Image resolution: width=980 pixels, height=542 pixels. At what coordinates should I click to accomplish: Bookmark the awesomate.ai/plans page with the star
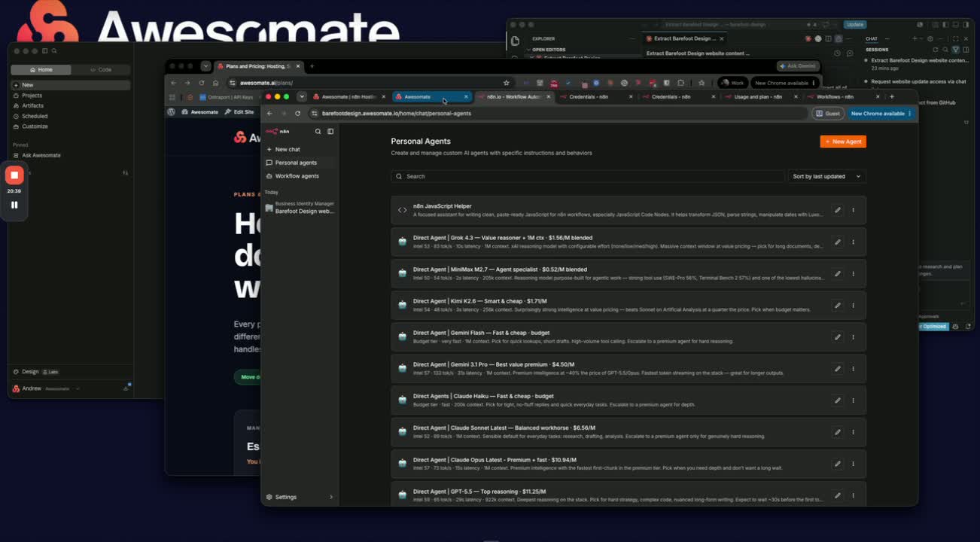(507, 83)
